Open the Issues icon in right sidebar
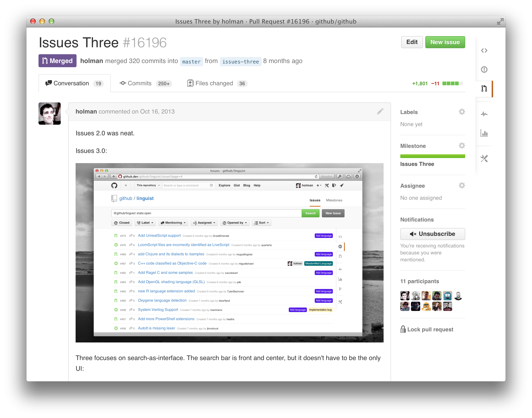Viewport: 532px width, 418px height. 484,70
